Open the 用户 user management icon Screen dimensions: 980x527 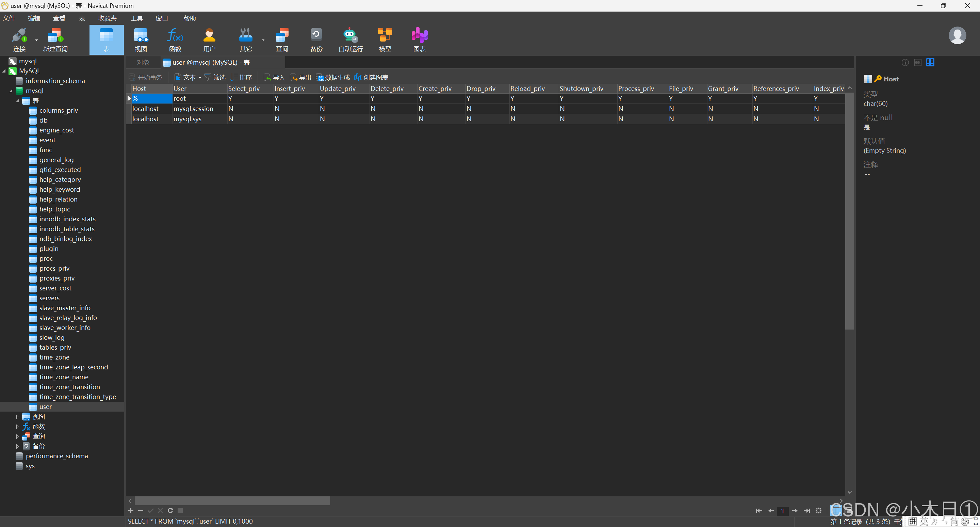click(x=209, y=39)
